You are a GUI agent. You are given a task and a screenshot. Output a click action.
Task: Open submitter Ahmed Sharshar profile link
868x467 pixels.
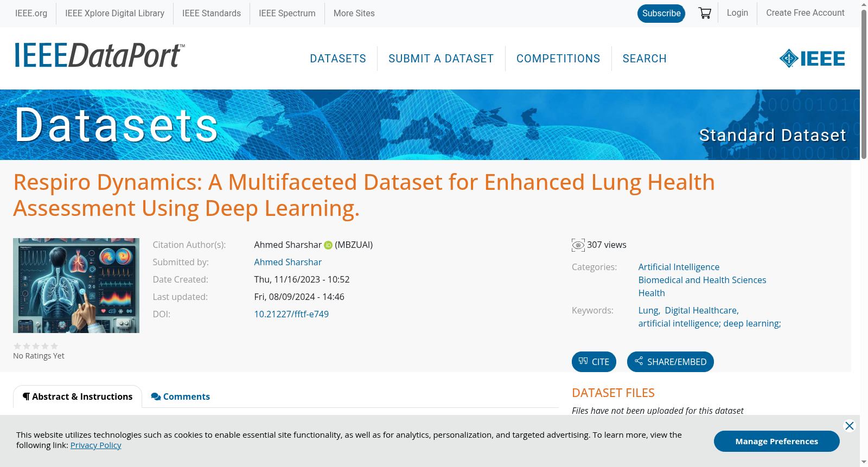click(x=288, y=262)
